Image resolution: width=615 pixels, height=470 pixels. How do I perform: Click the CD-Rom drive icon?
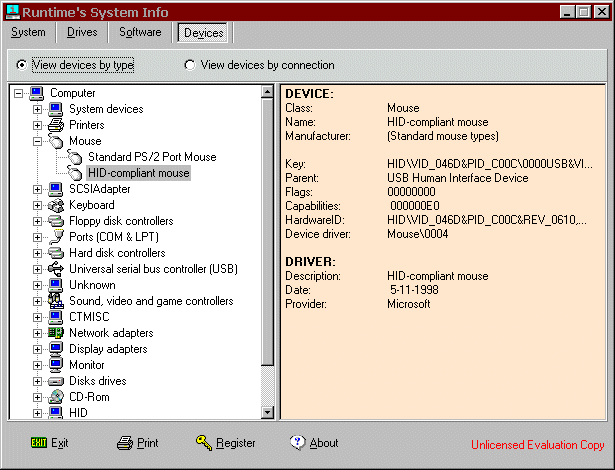[x=56, y=397]
